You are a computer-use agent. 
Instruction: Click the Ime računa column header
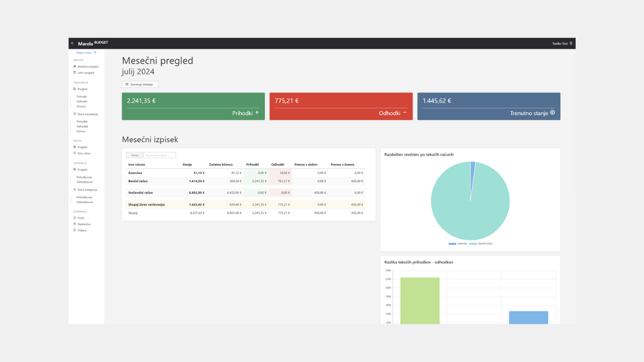[x=137, y=164]
